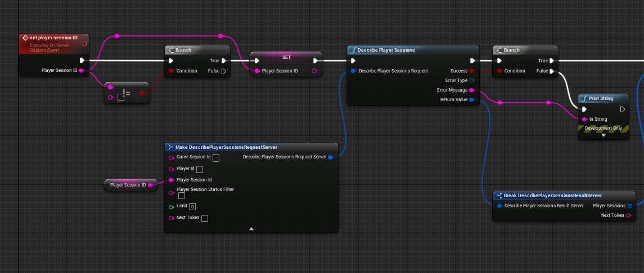Click the red delegate pin on the custom event node

click(x=84, y=43)
